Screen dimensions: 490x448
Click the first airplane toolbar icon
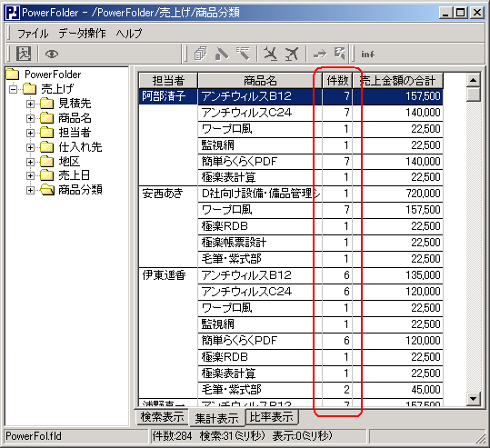(x=270, y=54)
